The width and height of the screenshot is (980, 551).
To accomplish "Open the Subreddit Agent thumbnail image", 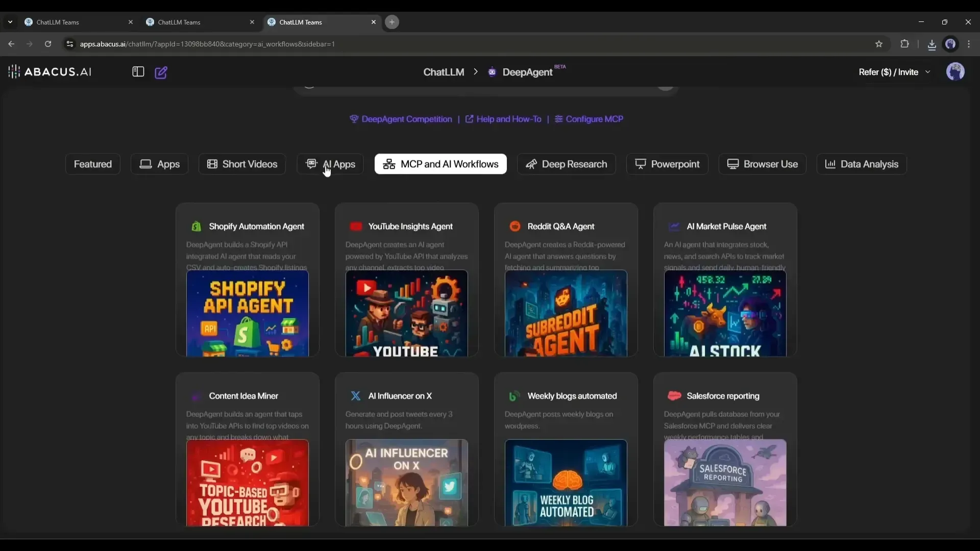I will [566, 313].
